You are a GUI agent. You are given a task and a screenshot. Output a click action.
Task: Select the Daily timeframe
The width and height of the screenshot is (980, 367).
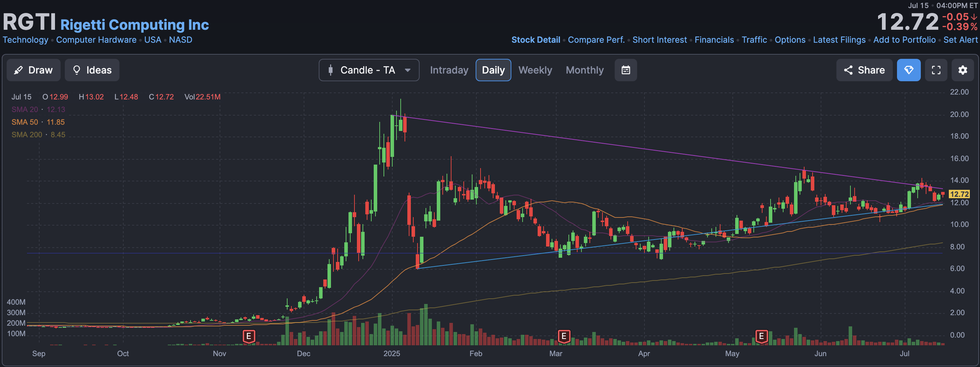pos(494,70)
